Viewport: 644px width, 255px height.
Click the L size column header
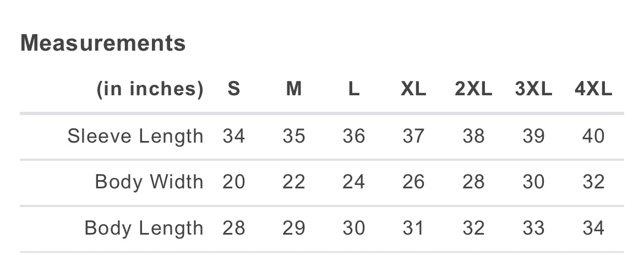(354, 89)
